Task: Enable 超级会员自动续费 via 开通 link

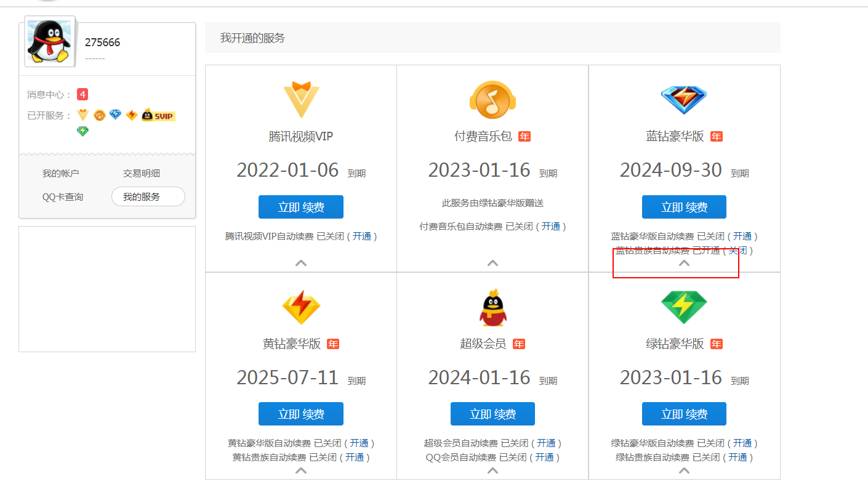Action: click(x=547, y=443)
